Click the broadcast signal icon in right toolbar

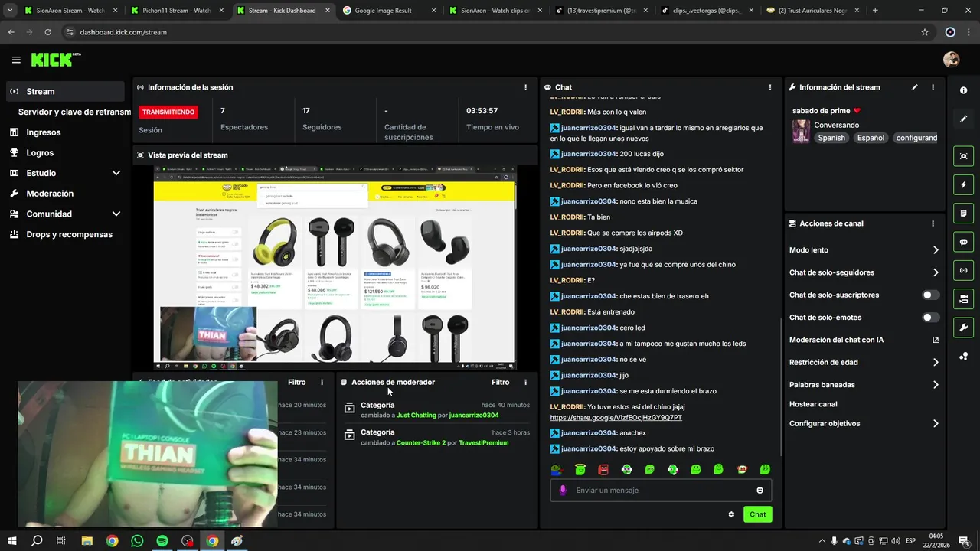point(963,270)
